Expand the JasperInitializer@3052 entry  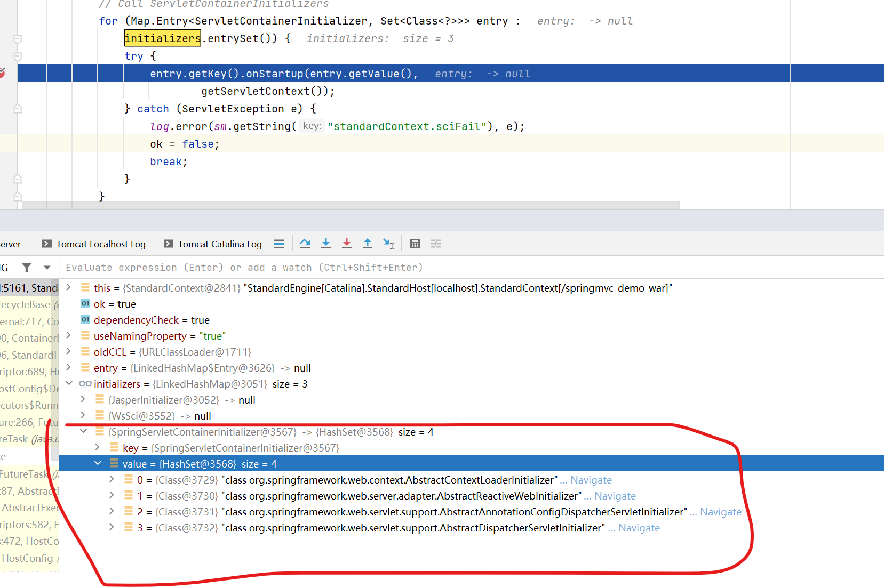83,399
